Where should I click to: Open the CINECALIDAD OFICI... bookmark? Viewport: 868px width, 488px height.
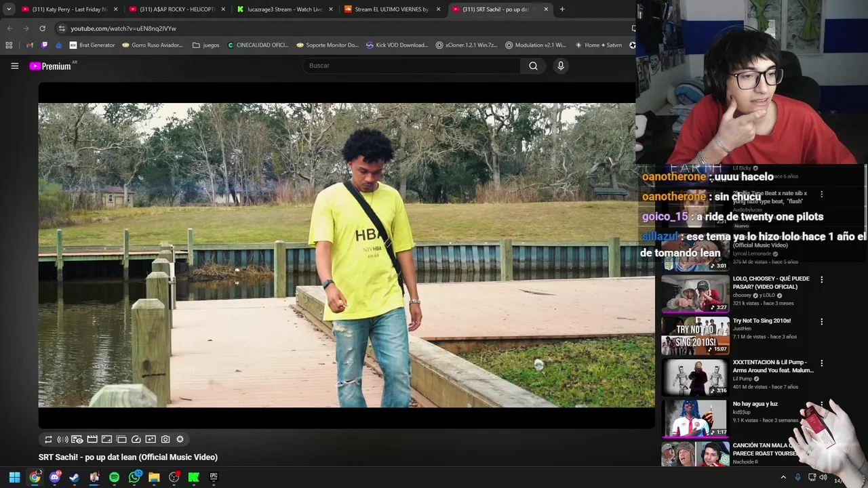(x=258, y=45)
